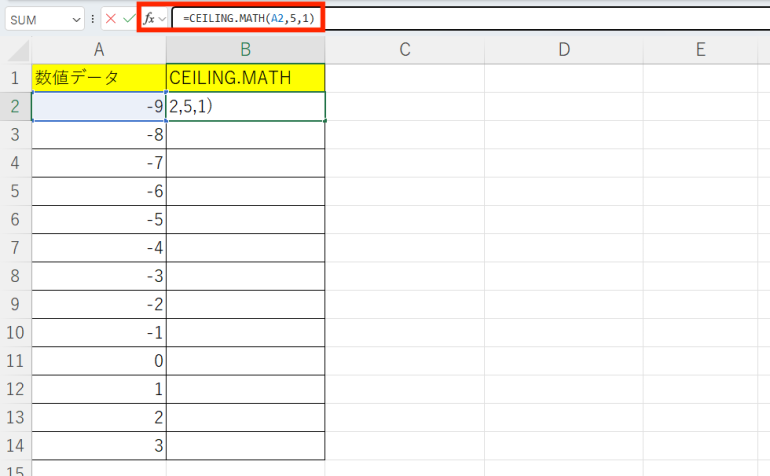Select column A header
This screenshot has height=476, width=770.
click(99, 50)
